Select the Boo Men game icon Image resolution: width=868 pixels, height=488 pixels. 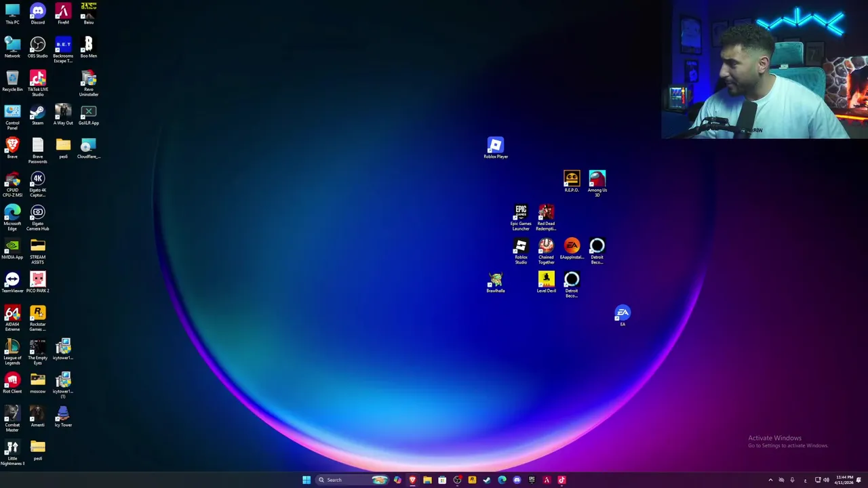pyautogui.click(x=89, y=47)
